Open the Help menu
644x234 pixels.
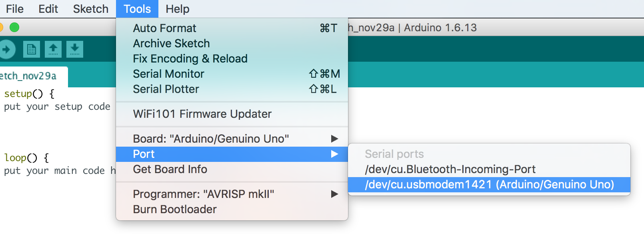click(x=177, y=9)
